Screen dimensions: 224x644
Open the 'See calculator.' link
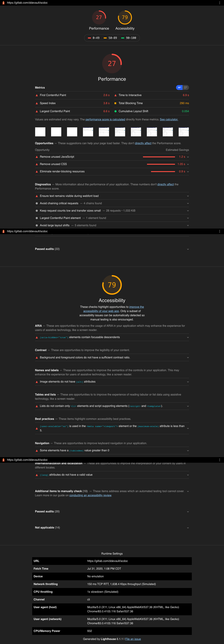[x=169, y=120]
